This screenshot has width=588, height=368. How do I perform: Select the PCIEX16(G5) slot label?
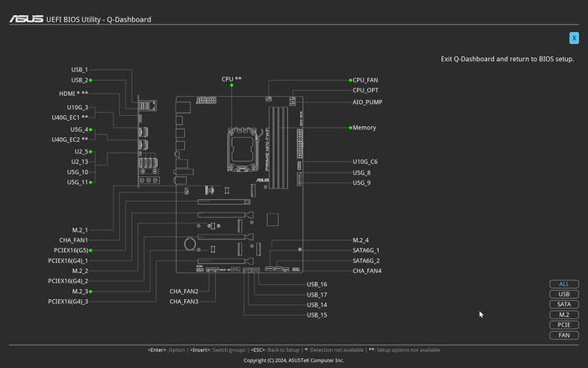tap(69, 250)
